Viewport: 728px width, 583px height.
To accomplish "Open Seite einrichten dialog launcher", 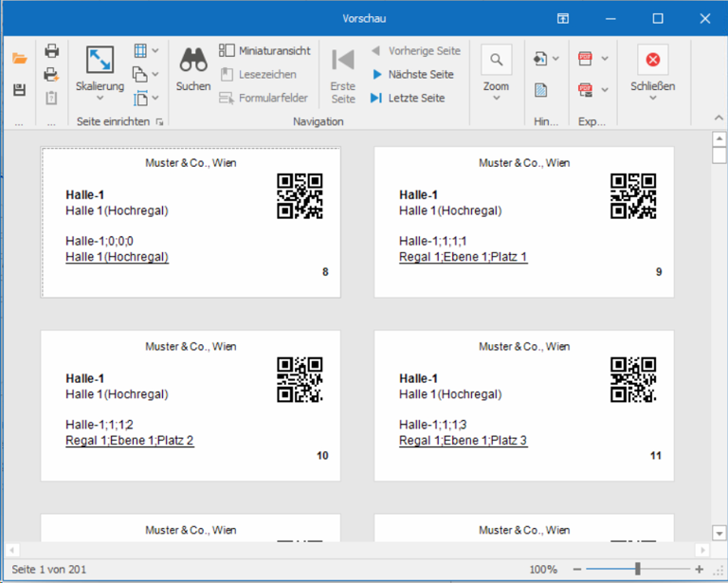I will (159, 122).
